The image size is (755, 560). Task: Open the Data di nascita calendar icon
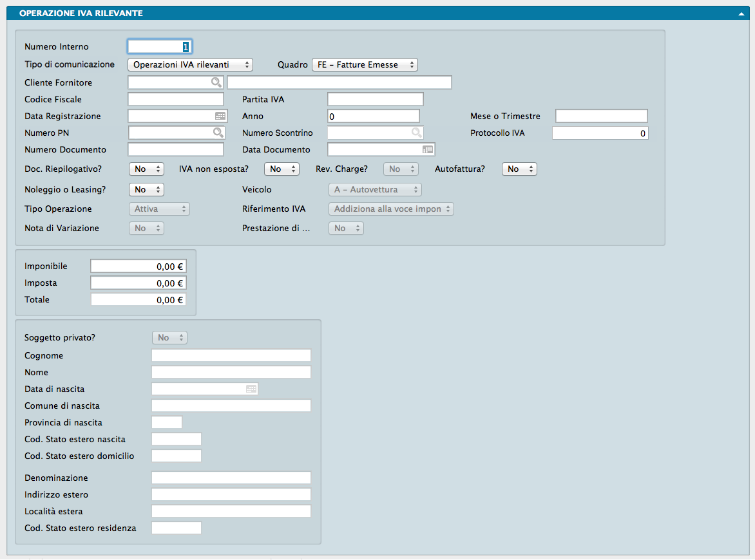point(251,389)
